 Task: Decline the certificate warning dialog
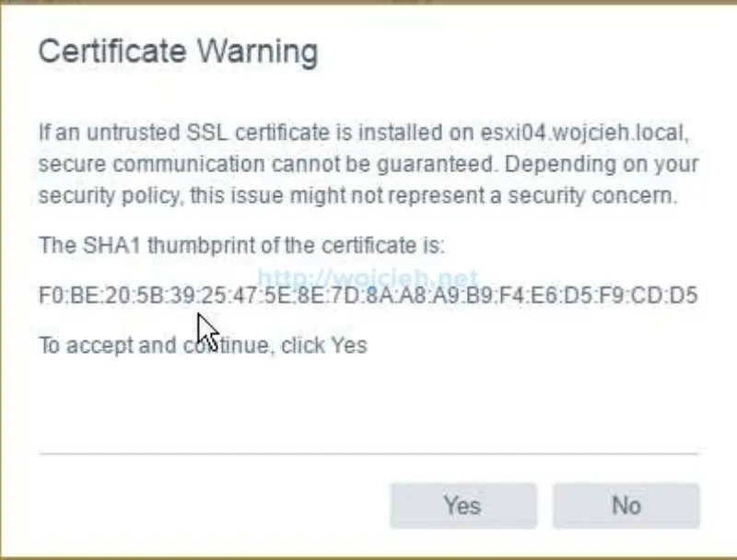[626, 506]
